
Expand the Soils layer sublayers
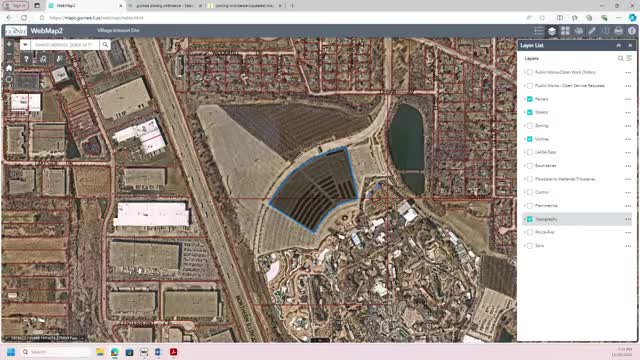click(524, 246)
